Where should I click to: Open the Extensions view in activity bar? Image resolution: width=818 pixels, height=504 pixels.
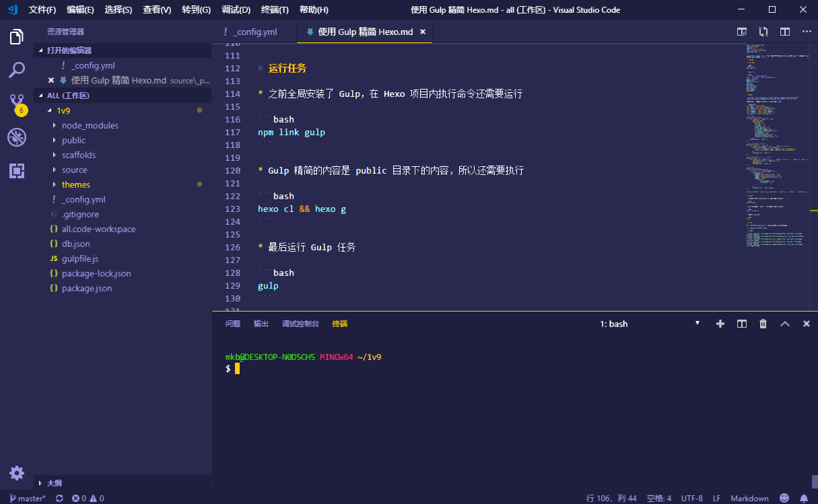(x=17, y=170)
